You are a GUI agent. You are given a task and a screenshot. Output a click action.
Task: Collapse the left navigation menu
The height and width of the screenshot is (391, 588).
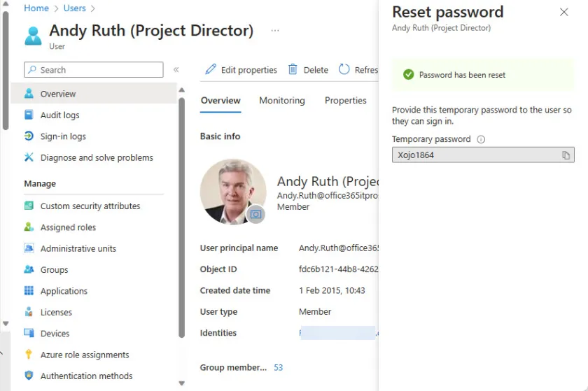click(176, 70)
